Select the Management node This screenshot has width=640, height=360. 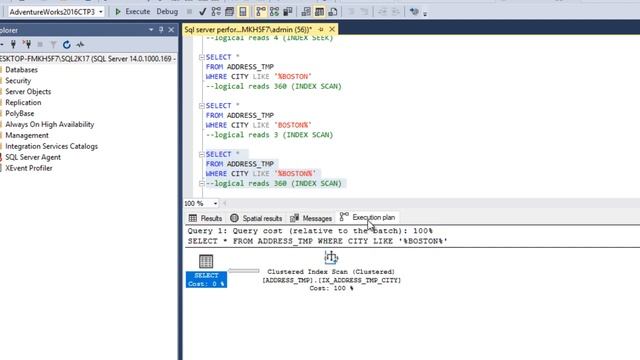point(27,136)
